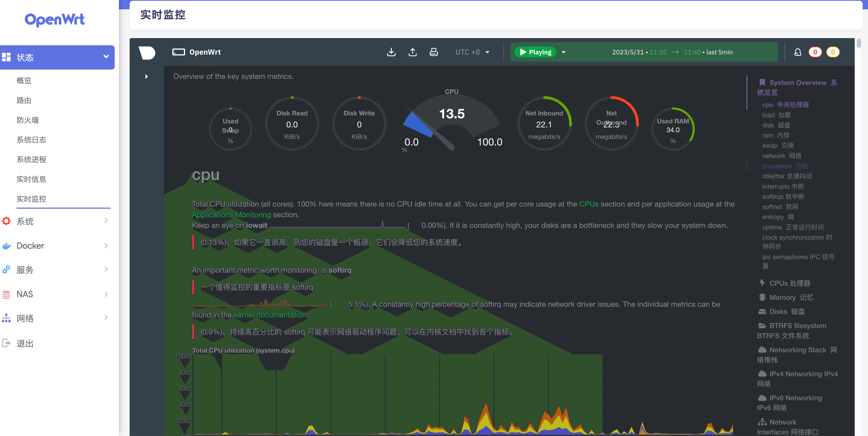Click the OpenWrt node name icon
The height and width of the screenshot is (436, 868).
(178, 52)
